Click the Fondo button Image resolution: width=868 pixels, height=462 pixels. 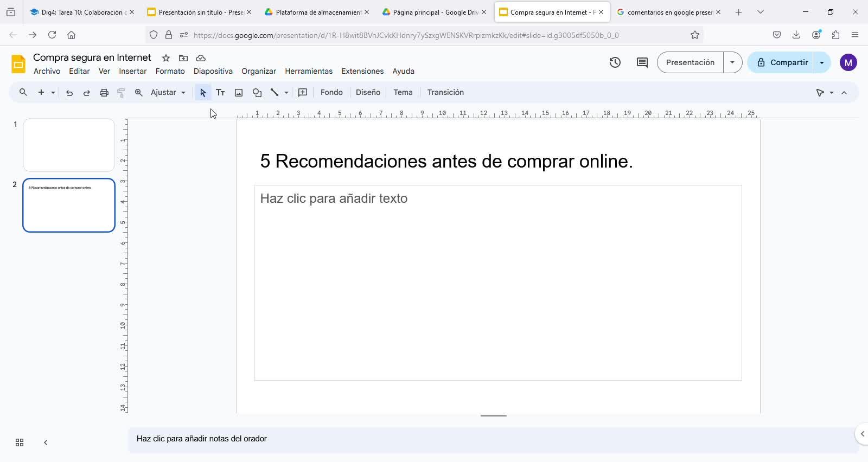pos(331,93)
